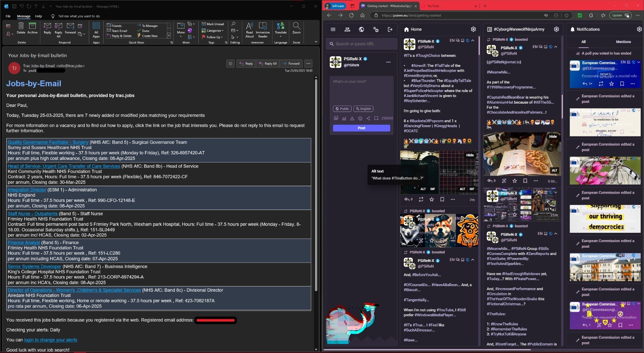Open Mastodon deck hamburger menu icon

(333, 29)
